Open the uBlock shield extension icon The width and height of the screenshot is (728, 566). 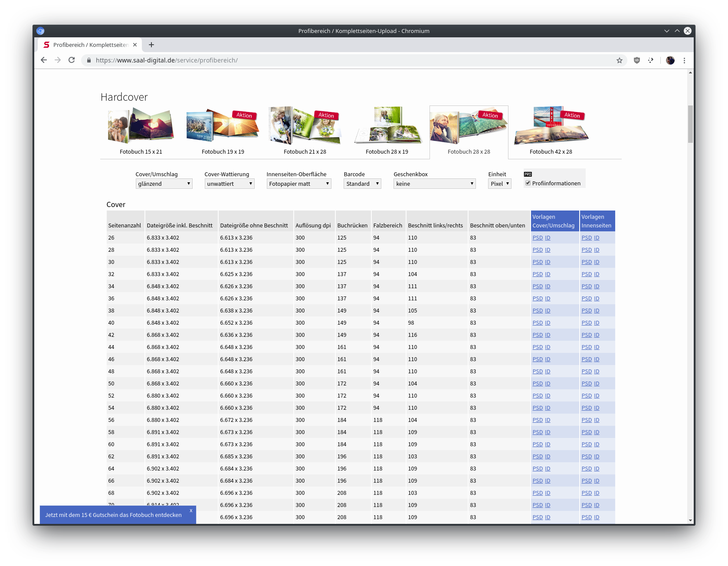point(636,60)
